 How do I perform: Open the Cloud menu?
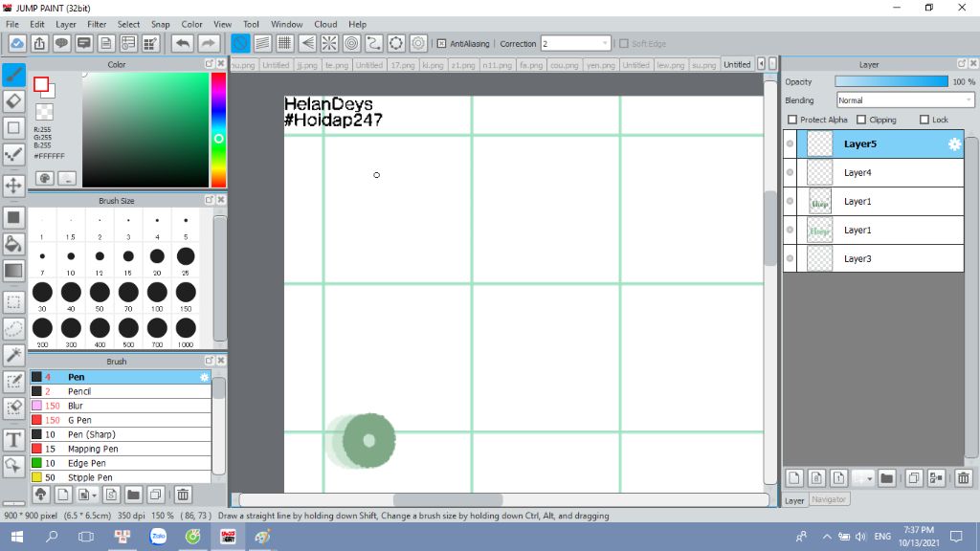click(325, 24)
